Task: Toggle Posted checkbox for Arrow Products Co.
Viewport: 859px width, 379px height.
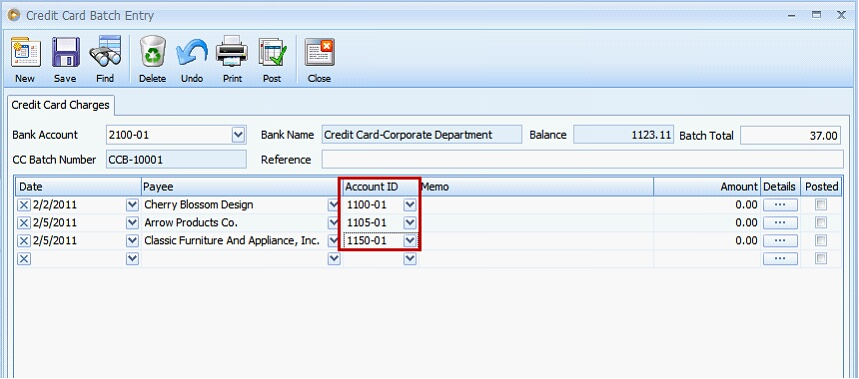Action: [821, 223]
